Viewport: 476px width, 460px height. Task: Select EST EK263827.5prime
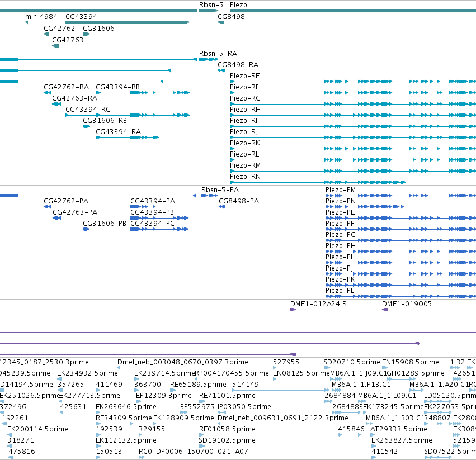click(x=402, y=440)
